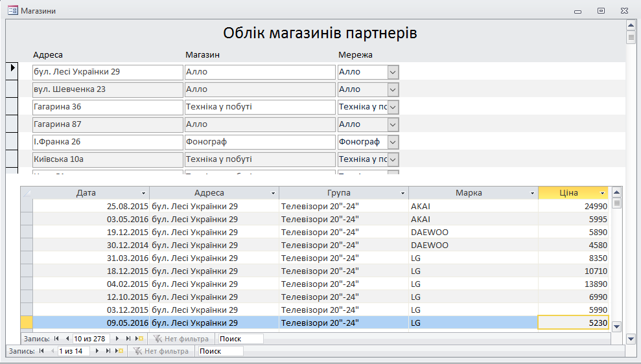Click Нет фильтра button in main form bar

point(161,351)
